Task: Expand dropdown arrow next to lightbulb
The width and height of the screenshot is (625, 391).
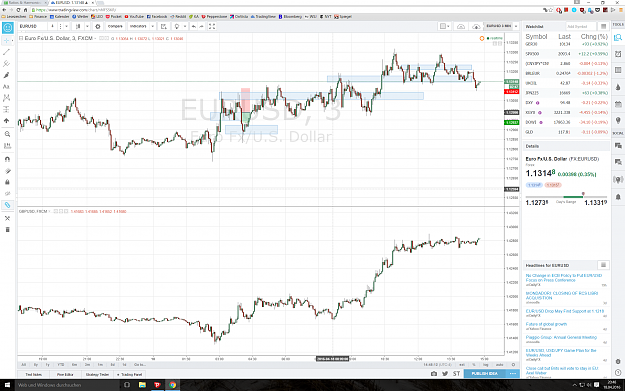Action: (185, 26)
